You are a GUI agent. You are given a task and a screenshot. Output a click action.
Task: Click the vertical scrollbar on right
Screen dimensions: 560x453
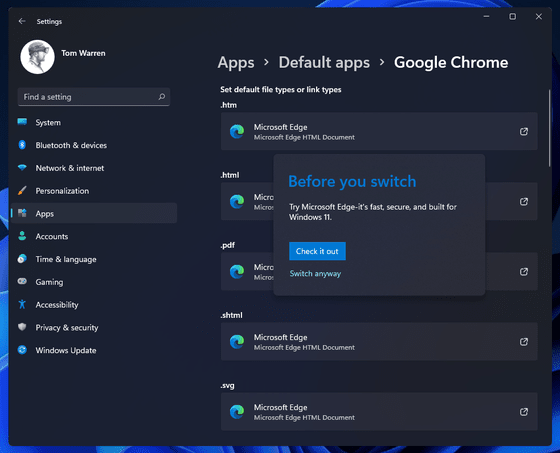(550, 128)
